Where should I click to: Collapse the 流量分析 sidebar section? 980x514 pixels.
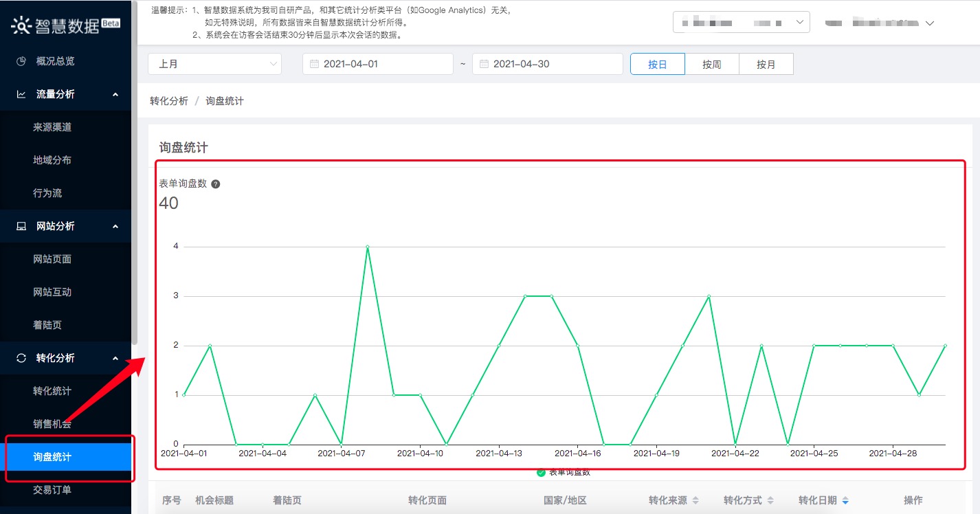[115, 94]
